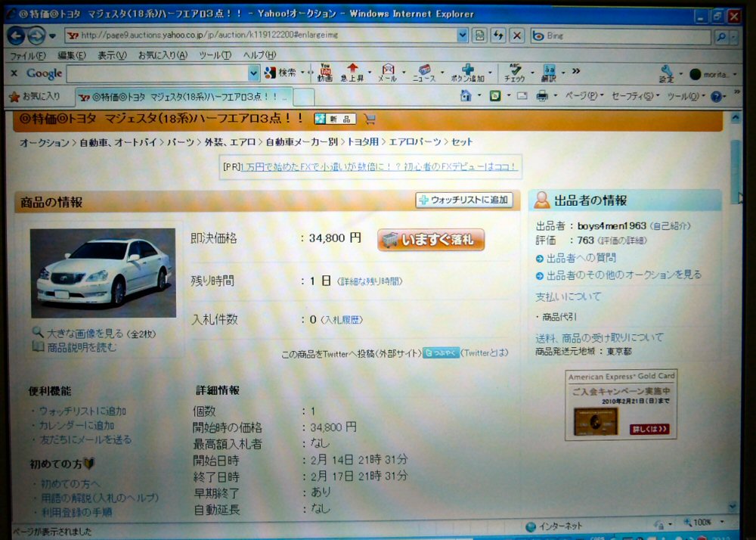Click the Google toolbar search field
756x540 pixels.
click(x=158, y=74)
